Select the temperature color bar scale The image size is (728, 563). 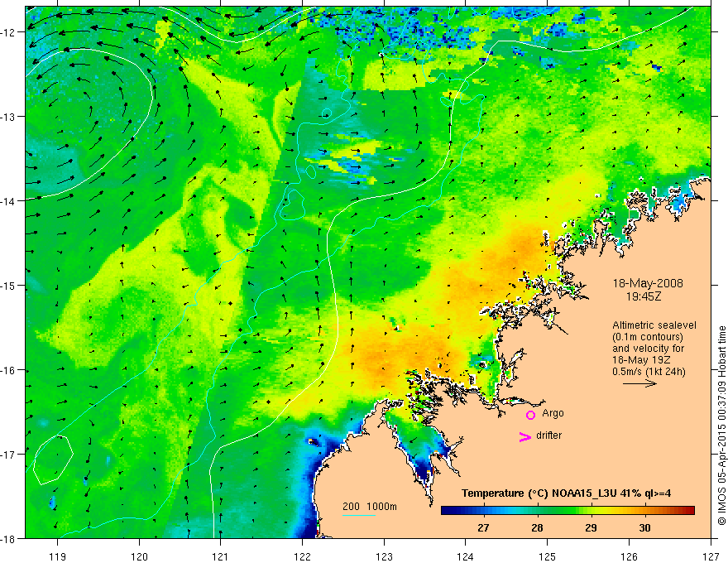pyautogui.click(x=568, y=510)
